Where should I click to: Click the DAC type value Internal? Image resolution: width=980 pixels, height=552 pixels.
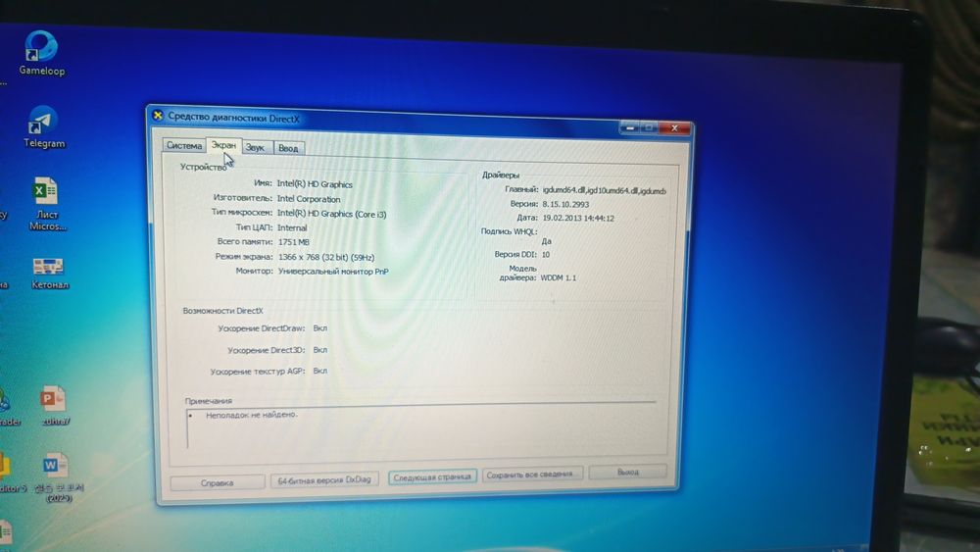coord(292,227)
